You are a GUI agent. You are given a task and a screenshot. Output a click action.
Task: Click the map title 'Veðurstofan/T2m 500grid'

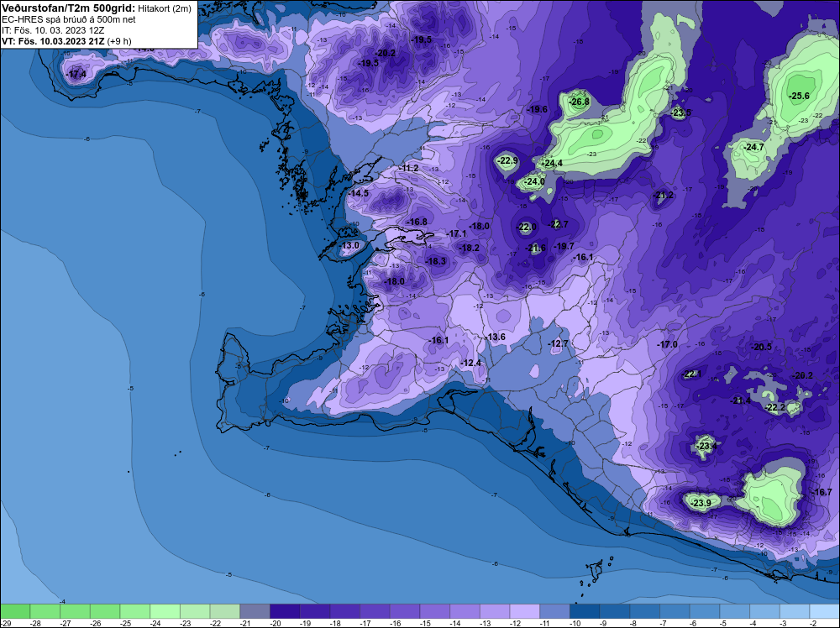click(x=69, y=8)
